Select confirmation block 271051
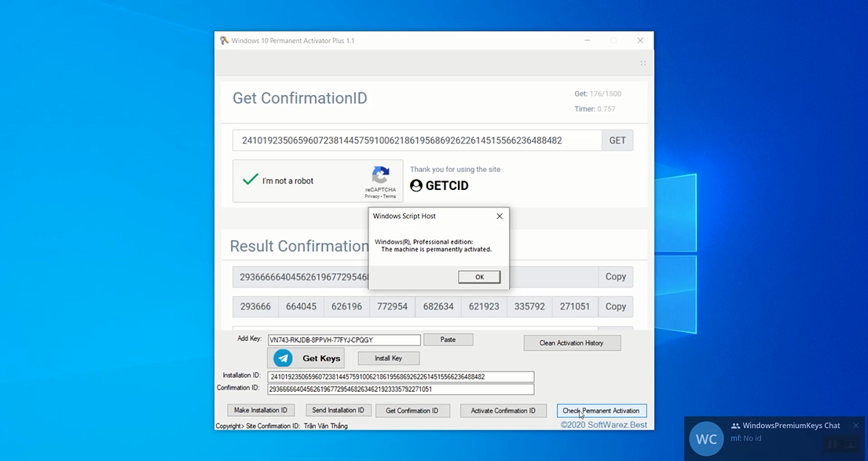The width and height of the screenshot is (868, 461). pos(574,306)
